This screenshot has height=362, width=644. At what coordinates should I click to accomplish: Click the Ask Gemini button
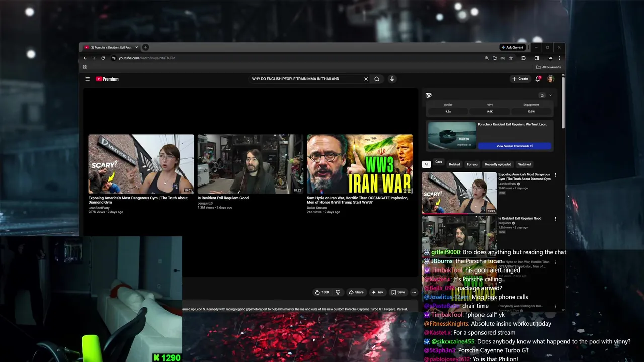[x=513, y=47]
